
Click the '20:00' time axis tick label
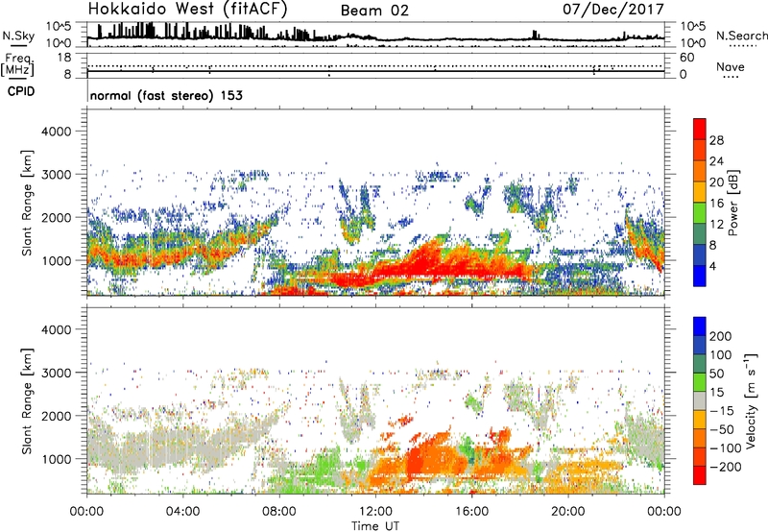tap(568, 512)
